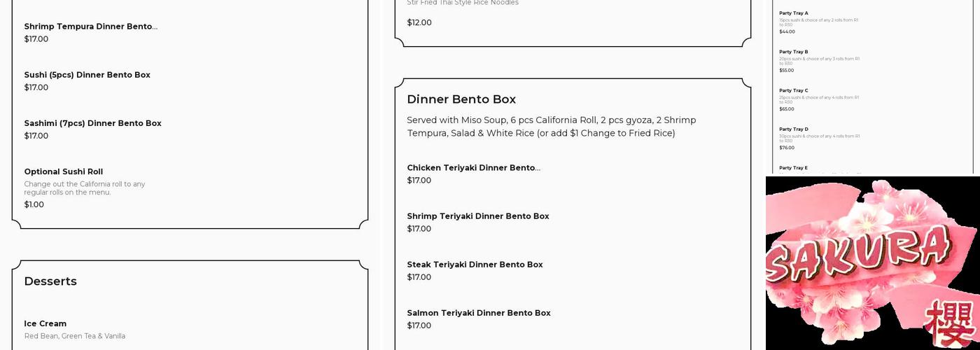Screen dimensions: 980x350
Task: Open Party Tray A in menu preview
Action: pyautogui.click(x=794, y=13)
